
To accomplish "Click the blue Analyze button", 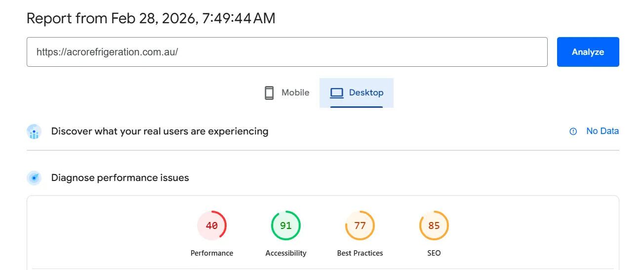I will tap(588, 52).
